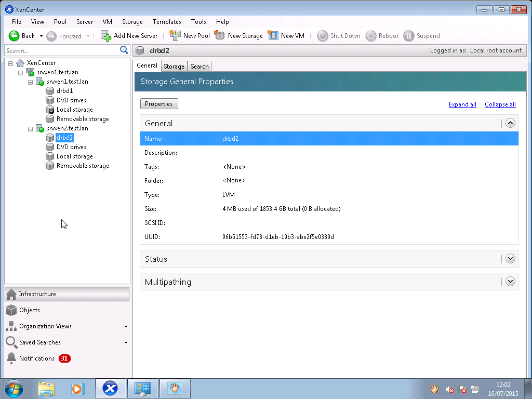
Task: Click the red Notifications count badge 31
Action: [64, 358]
